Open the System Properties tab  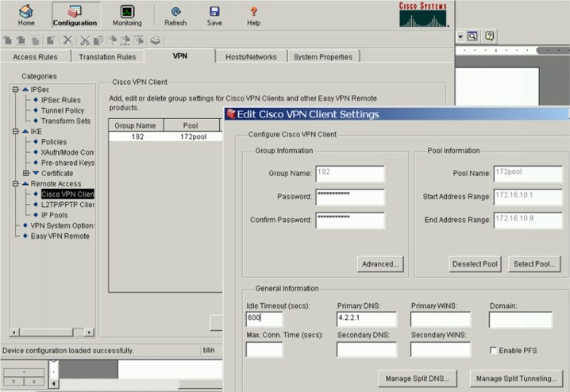[x=323, y=56]
